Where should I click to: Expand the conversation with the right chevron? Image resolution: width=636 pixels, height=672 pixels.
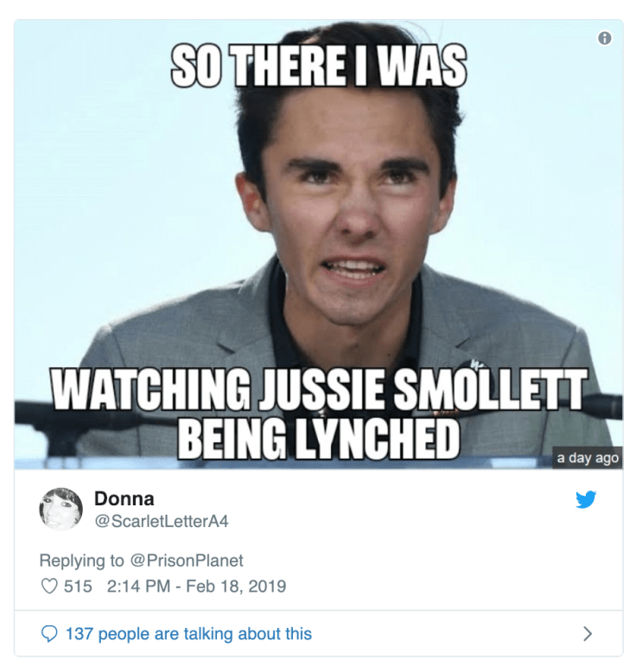click(588, 634)
